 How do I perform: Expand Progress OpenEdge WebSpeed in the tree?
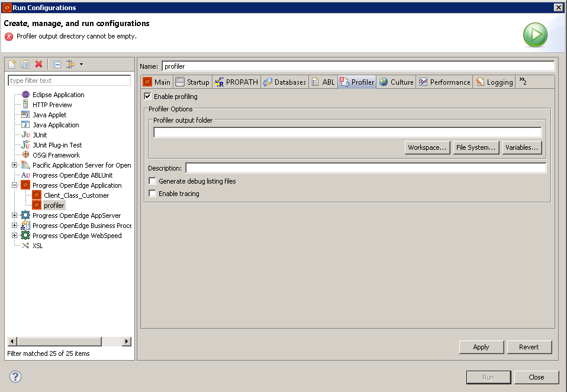[x=14, y=236]
